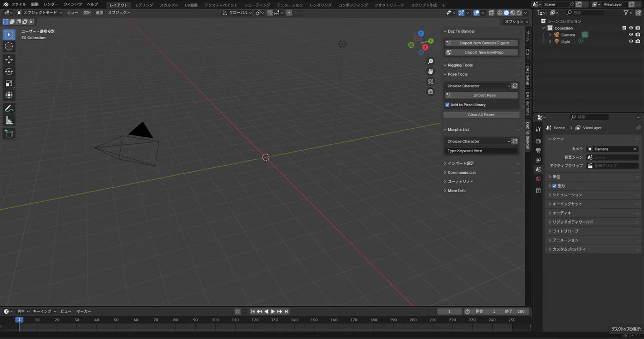Open the Output properties tab

[538, 151]
